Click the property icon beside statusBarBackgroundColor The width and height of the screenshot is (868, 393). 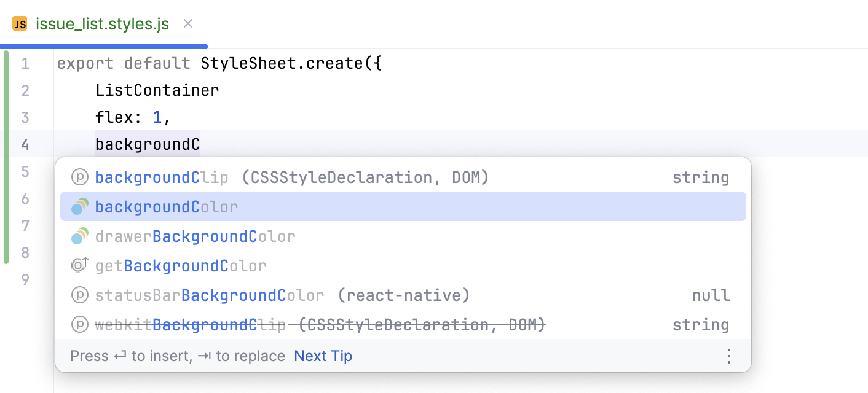tap(79, 295)
